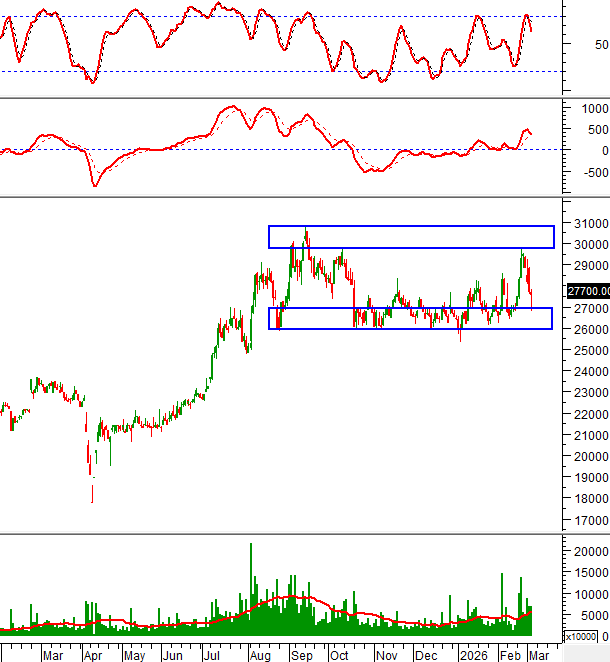Click the April low candlestick near 18000
Image resolution: width=610 pixels, height=662 pixels.
[92, 490]
